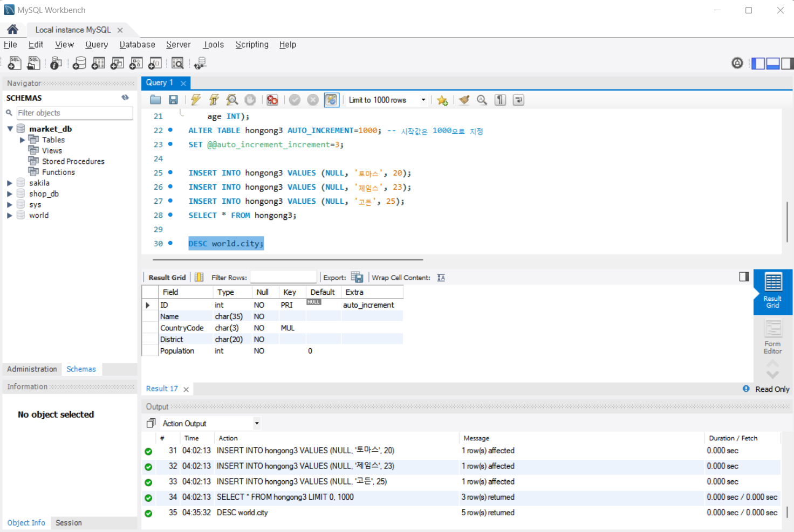Open the Scripting menu
The height and width of the screenshot is (532, 794).
(252, 44)
